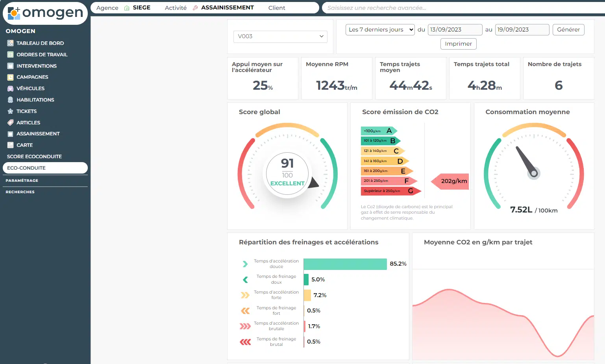Click the end date field 19/09/2023
The width and height of the screenshot is (605, 364).
click(522, 30)
